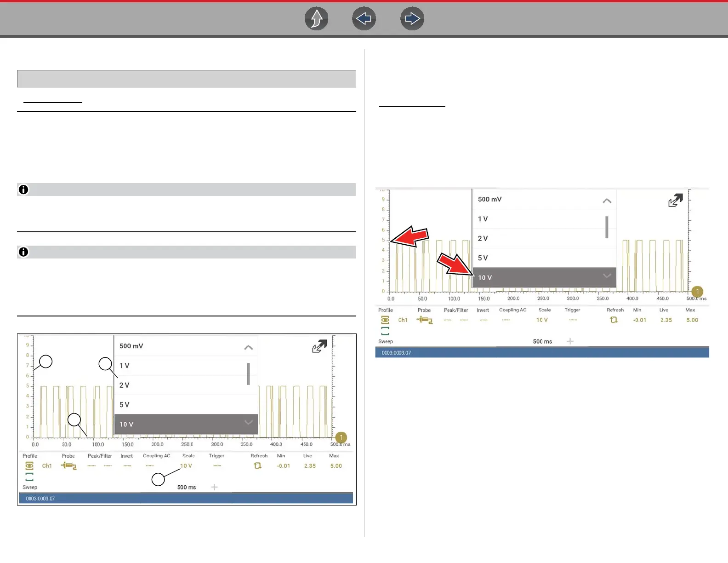Click the Sweep 500 ms value in lower-left figure

(187, 488)
